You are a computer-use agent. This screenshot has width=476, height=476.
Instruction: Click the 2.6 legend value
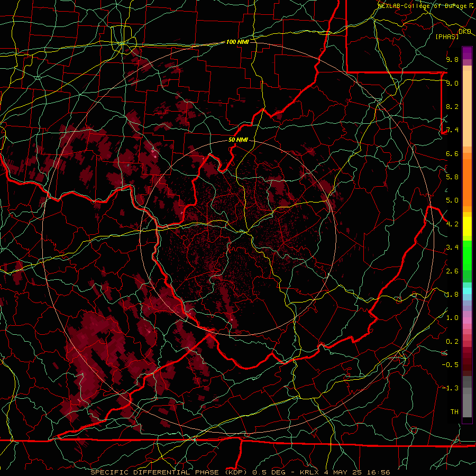click(452, 271)
